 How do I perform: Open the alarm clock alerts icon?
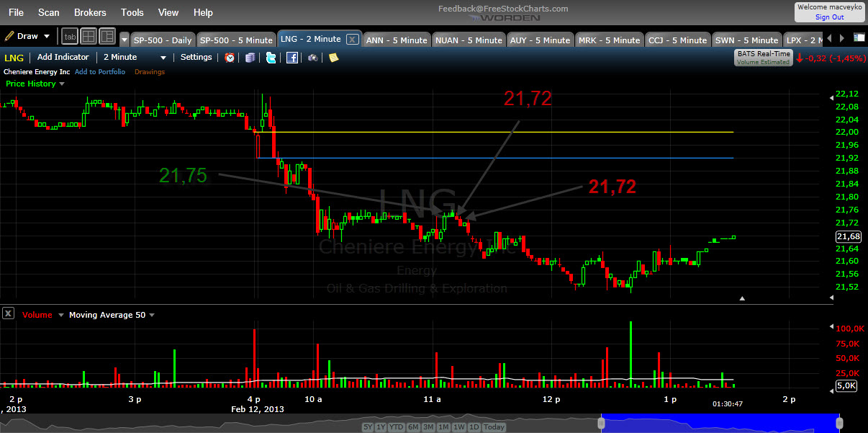(230, 58)
